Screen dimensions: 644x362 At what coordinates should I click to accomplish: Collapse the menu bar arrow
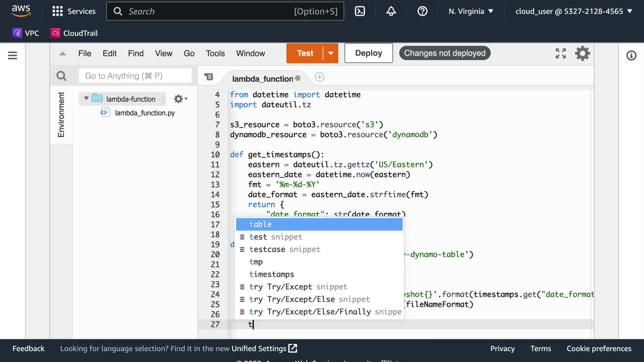click(63, 53)
